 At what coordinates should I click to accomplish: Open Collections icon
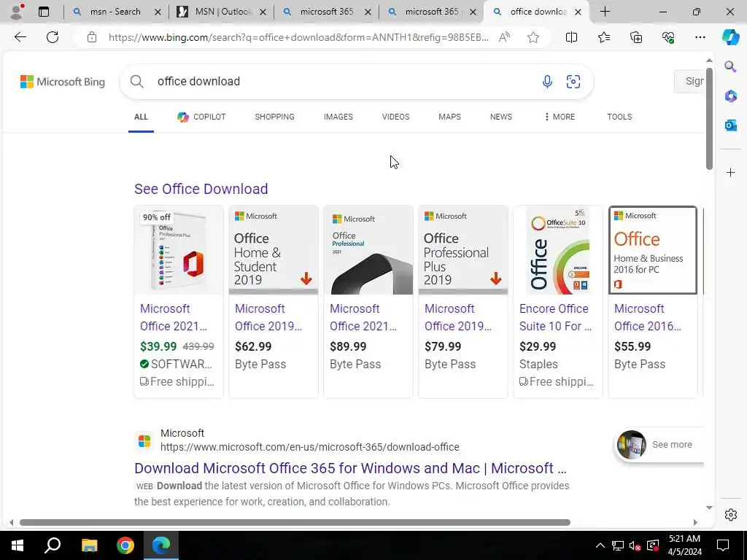click(636, 37)
